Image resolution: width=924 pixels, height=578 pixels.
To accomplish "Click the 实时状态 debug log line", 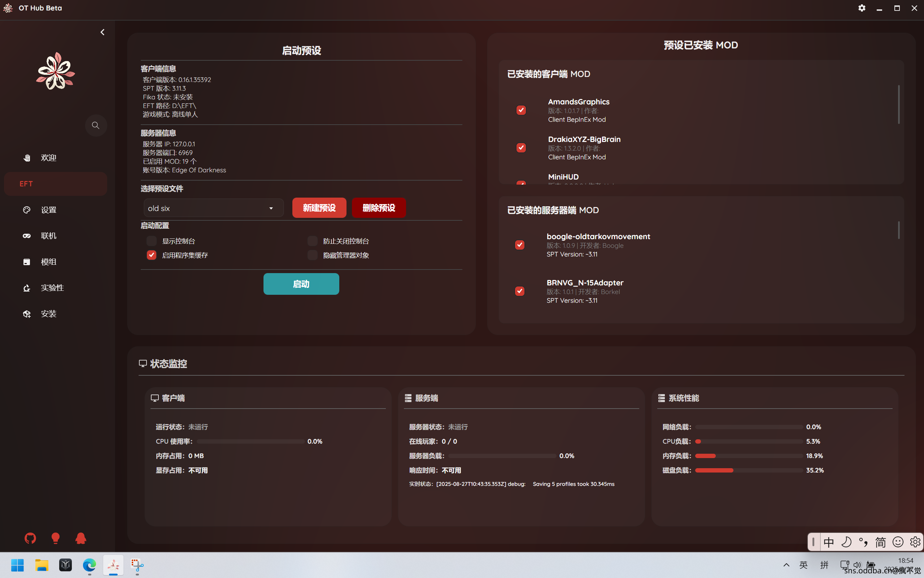I will click(512, 484).
